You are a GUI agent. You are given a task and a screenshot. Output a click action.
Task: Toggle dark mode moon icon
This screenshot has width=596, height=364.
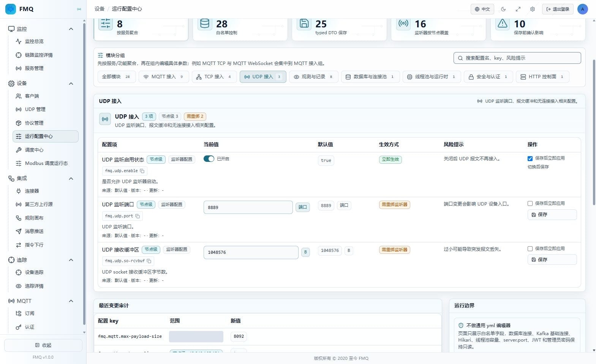coord(503,9)
